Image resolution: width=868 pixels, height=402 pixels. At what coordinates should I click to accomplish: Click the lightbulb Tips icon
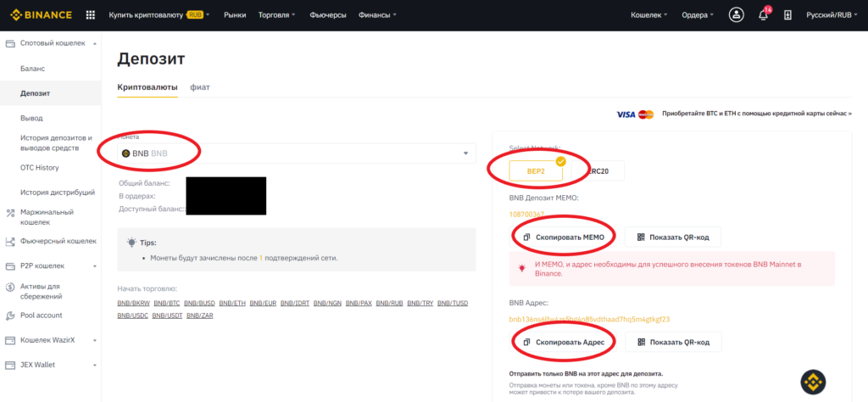point(131,242)
